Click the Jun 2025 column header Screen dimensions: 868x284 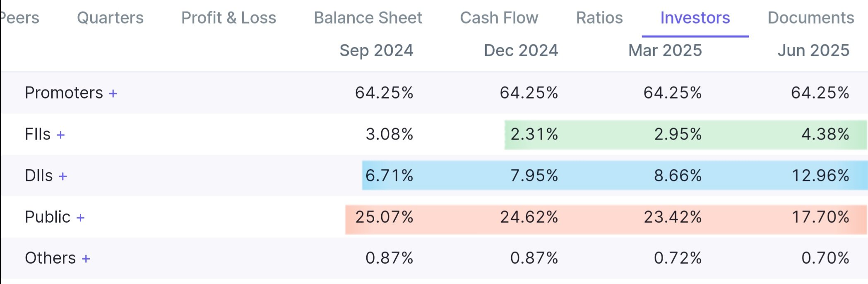coord(813,51)
